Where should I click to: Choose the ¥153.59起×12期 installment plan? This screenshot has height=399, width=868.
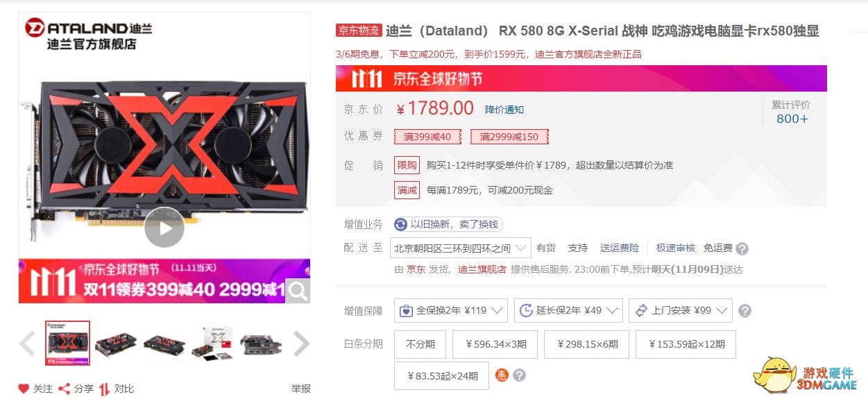(686, 344)
